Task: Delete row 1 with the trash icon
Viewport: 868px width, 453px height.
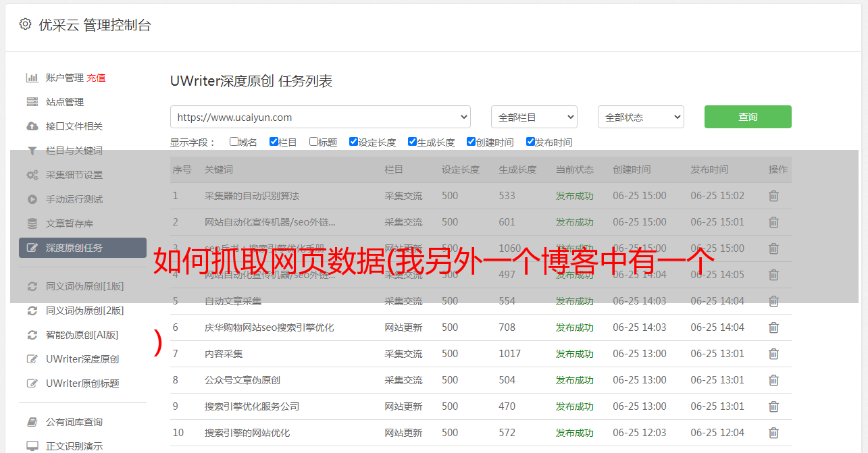Action: [x=773, y=196]
